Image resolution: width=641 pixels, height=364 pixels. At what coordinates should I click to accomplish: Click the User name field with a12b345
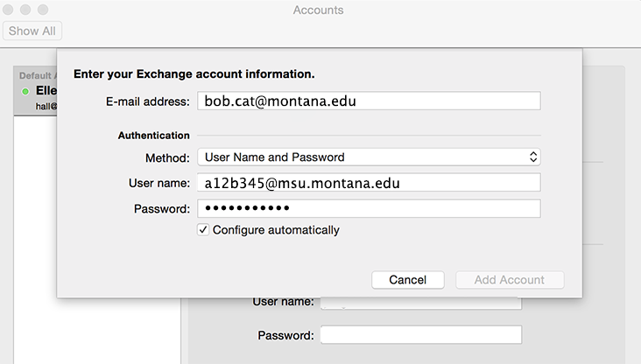(369, 183)
